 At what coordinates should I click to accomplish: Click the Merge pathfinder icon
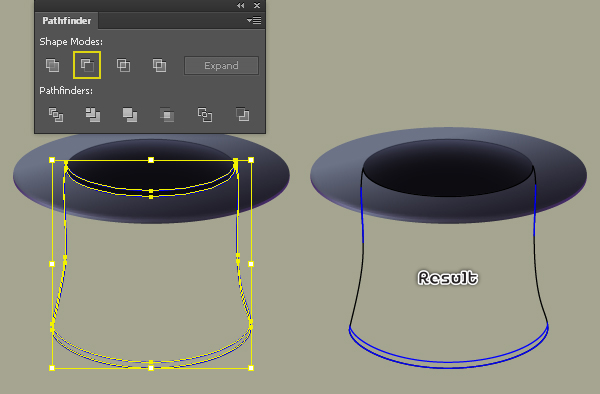130,115
